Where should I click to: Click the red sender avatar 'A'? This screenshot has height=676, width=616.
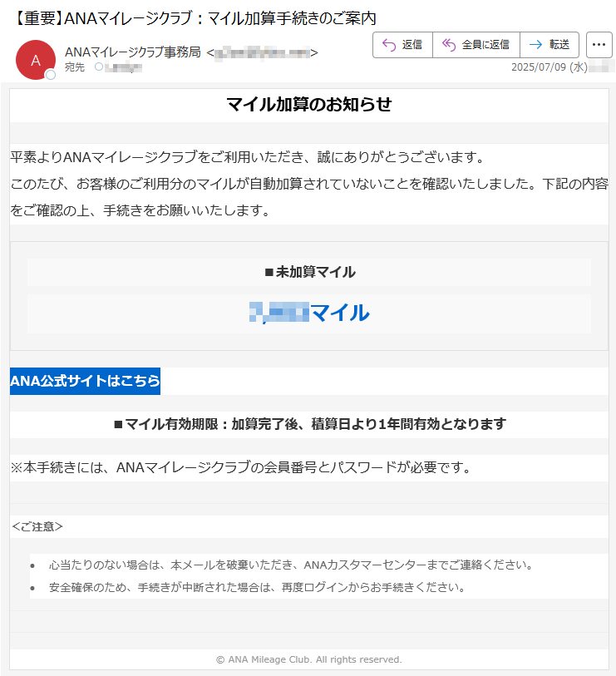pyautogui.click(x=36, y=60)
